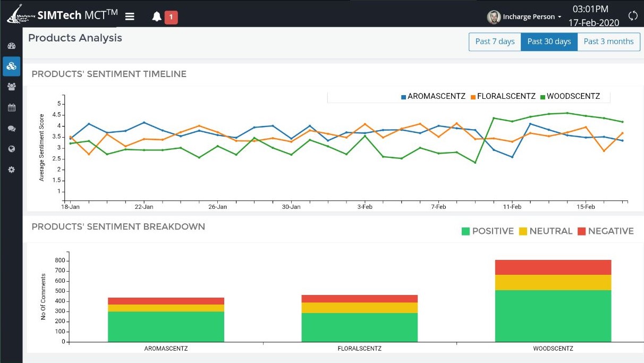Open the dashboard gauge icon in sidebar
The height and width of the screenshot is (363, 644).
point(11,46)
